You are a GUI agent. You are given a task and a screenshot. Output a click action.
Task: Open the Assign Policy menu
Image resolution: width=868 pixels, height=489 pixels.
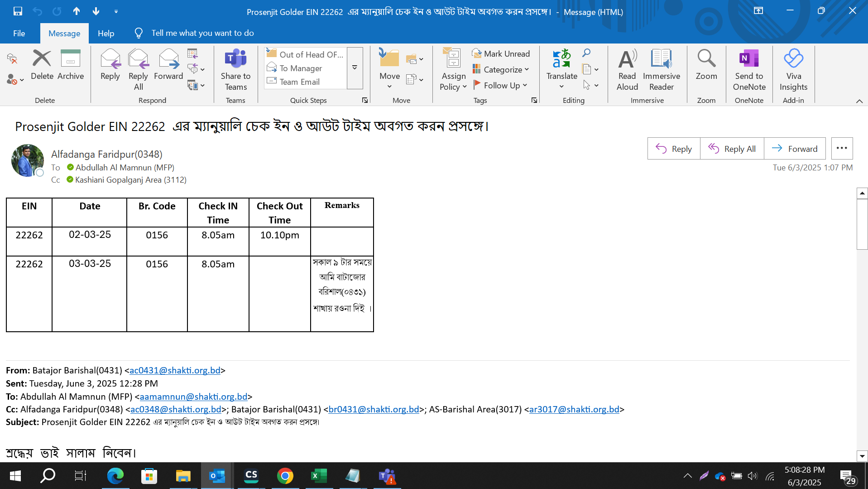(453, 70)
